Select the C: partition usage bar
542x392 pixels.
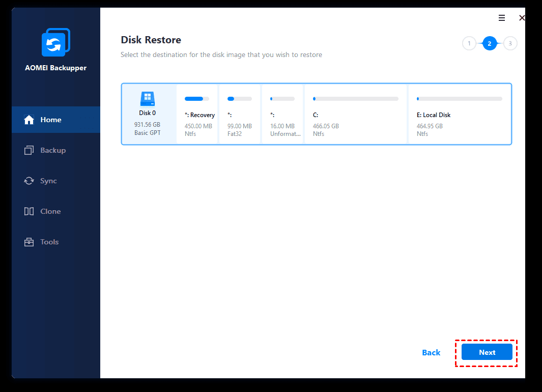(355, 99)
